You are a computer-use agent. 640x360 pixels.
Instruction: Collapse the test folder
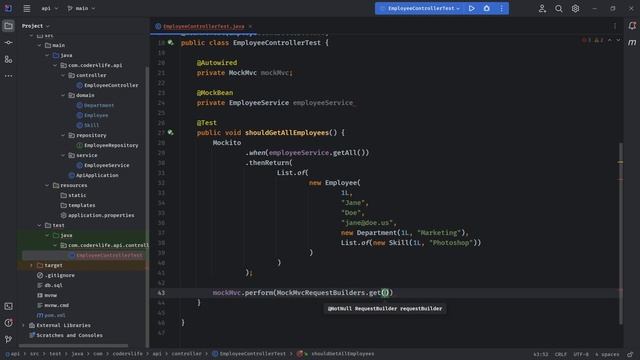tap(40, 225)
